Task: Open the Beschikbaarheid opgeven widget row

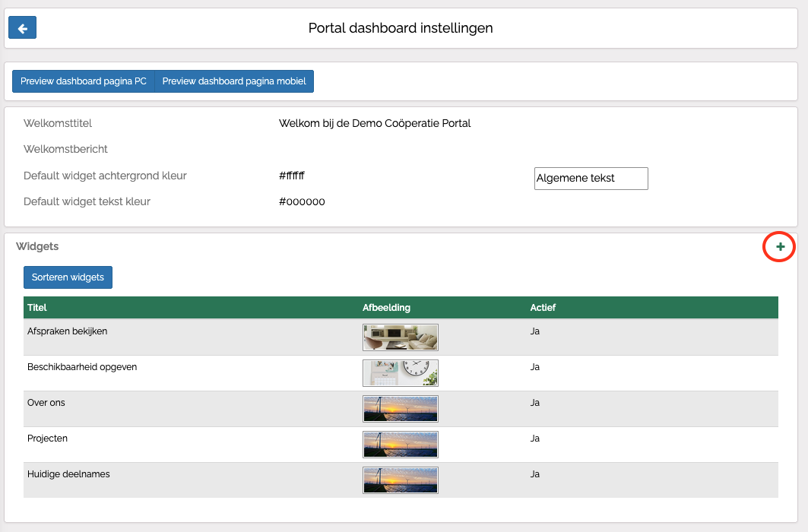Action: 82,367
